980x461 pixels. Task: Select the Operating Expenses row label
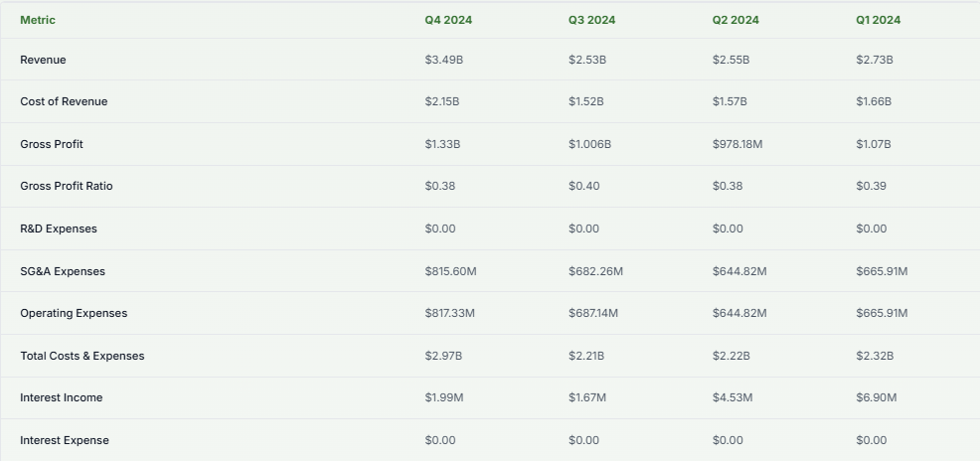pyautogui.click(x=74, y=313)
